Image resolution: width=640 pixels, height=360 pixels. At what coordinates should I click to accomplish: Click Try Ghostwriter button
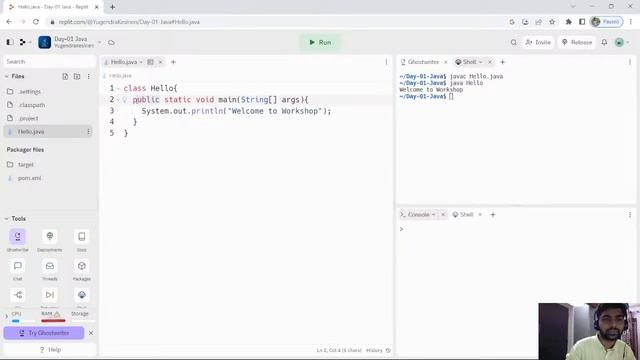click(44, 333)
